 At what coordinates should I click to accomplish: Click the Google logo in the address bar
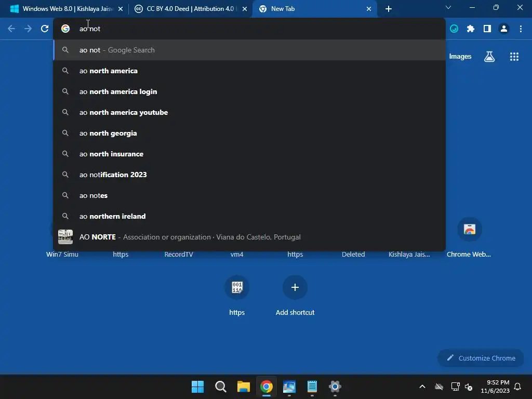coord(65,29)
